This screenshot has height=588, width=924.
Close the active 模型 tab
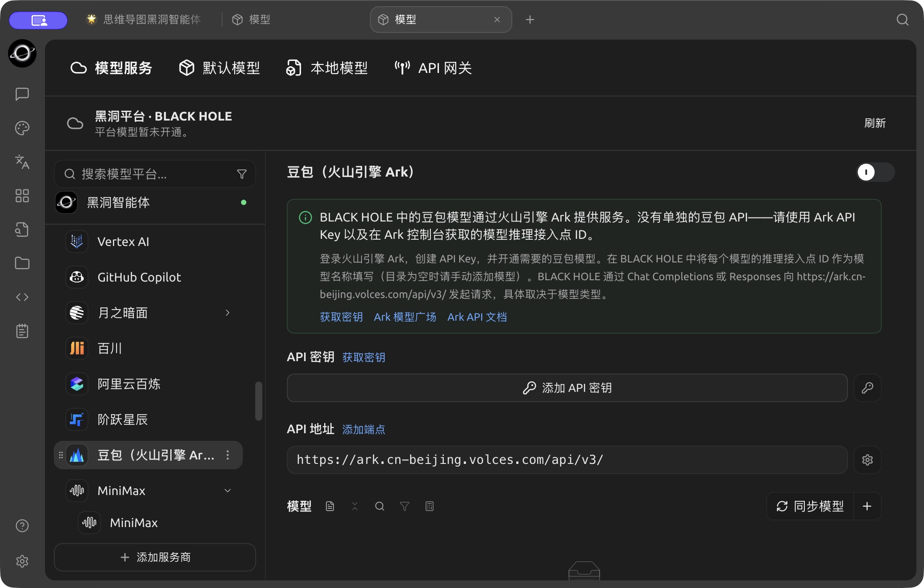pyautogui.click(x=497, y=20)
